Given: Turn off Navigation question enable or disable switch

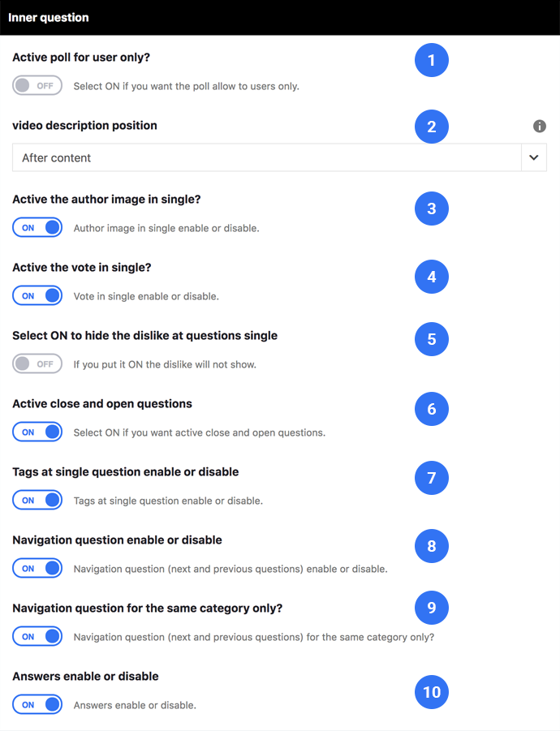Looking at the screenshot, I should (37, 568).
